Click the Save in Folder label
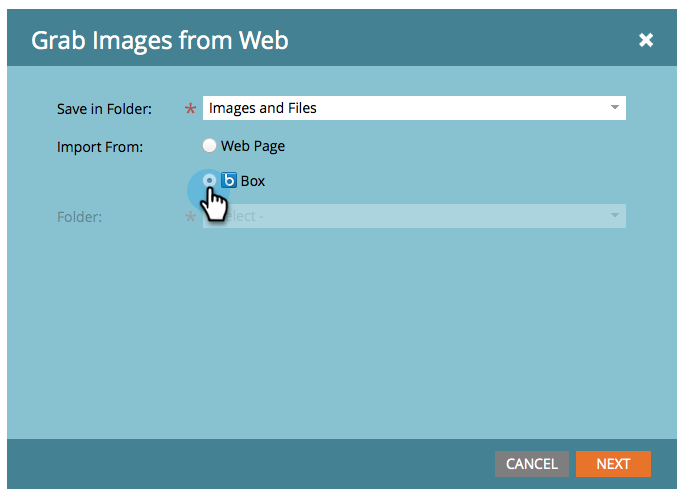This screenshot has width=686, height=502. (x=104, y=109)
